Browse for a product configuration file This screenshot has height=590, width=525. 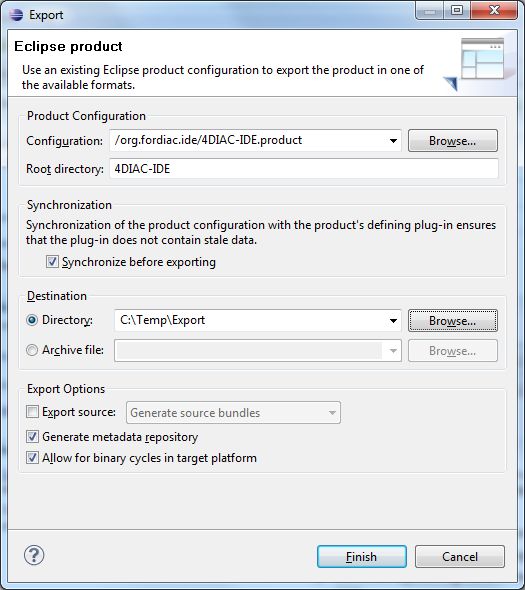click(453, 141)
